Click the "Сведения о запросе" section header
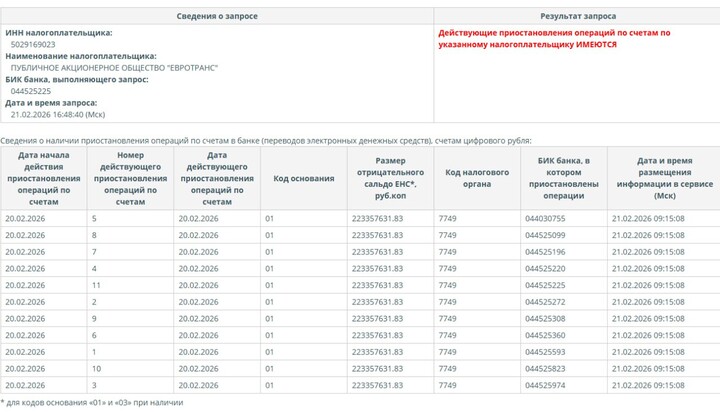 [x=216, y=17]
